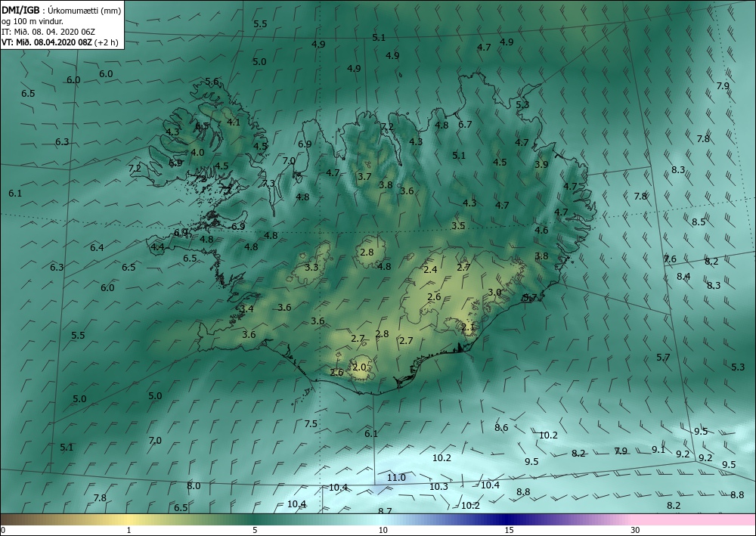Click the map value "2.4"
Viewport: 756px width, 536px height.
click(x=430, y=270)
